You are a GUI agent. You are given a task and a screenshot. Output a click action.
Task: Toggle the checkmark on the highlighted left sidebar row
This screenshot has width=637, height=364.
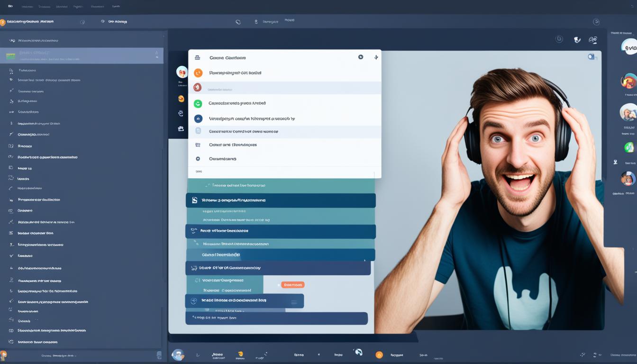pyautogui.click(x=156, y=55)
